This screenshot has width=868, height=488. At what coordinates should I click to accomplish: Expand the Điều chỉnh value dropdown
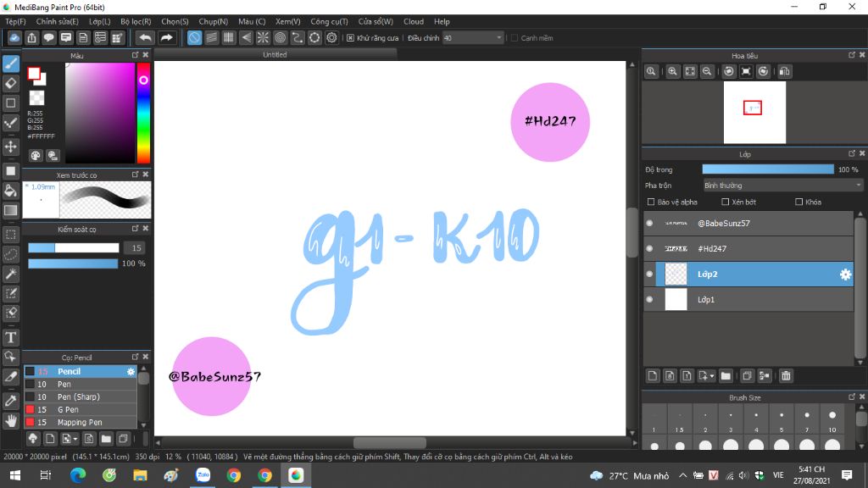[498, 38]
